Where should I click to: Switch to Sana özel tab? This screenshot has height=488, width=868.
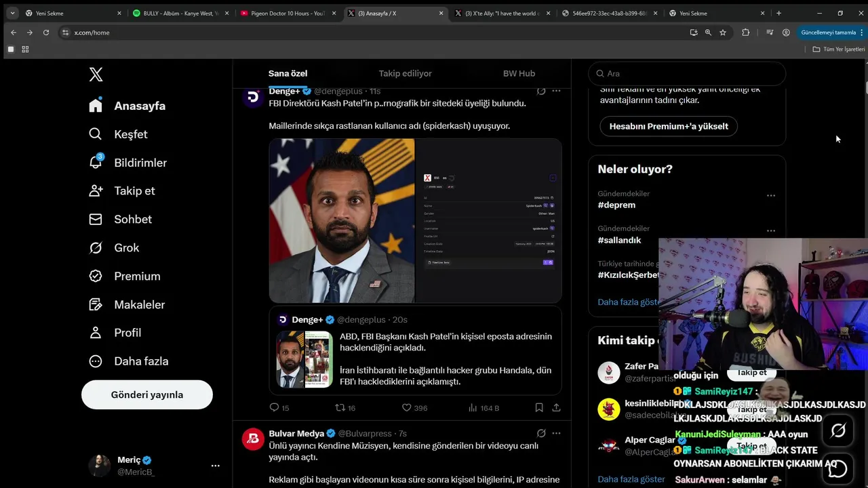click(x=288, y=73)
